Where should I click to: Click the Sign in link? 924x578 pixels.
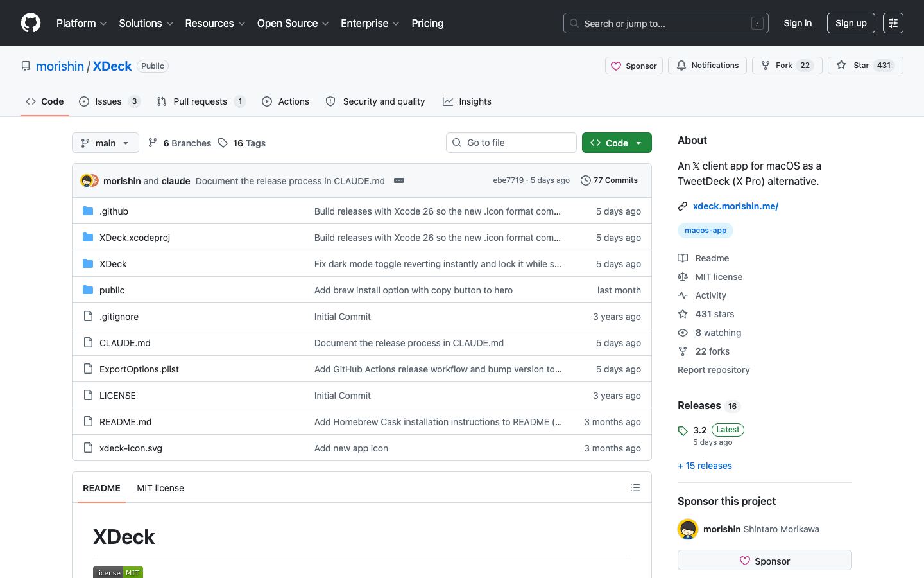pyautogui.click(x=798, y=23)
